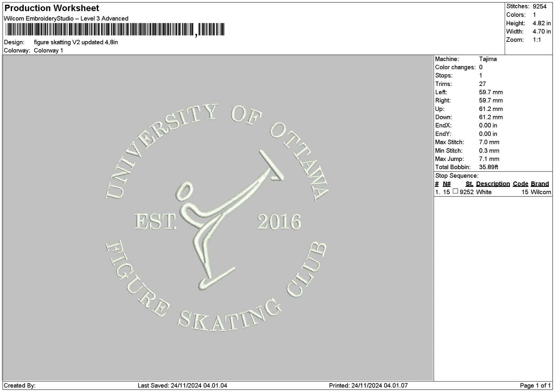555x392 pixels.
Task: Click the '2016' text in the design
Action: point(279,222)
